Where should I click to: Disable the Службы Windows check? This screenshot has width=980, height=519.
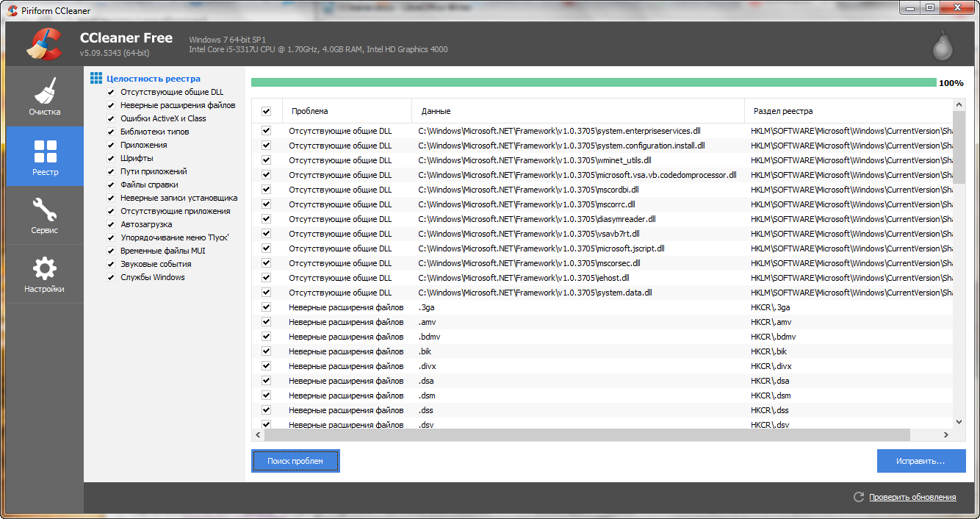click(111, 277)
